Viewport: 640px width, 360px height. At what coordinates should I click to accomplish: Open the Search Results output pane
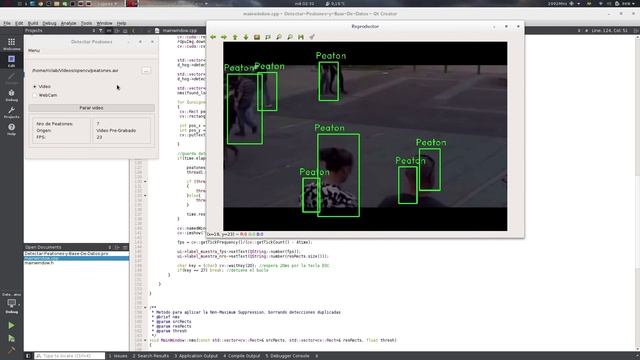pos(151,356)
